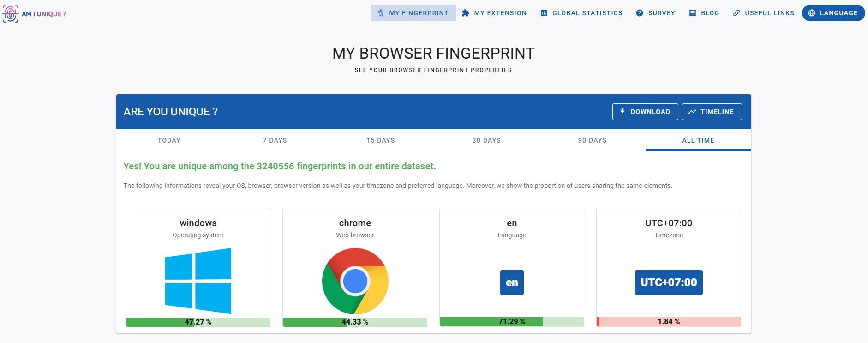This screenshot has width=868, height=343.
Task: Click the chain link icon
Action: pyautogui.click(x=736, y=13)
